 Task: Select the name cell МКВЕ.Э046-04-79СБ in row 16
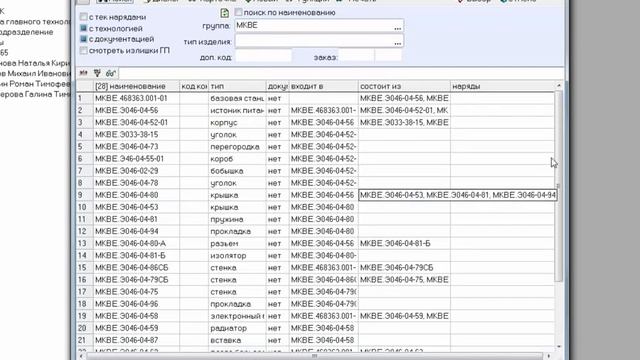pyautogui.click(x=136, y=280)
